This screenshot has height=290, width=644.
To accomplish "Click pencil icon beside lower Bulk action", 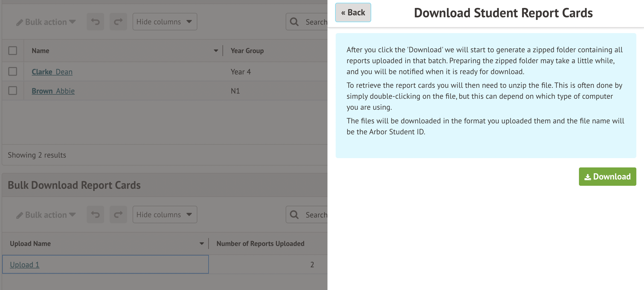I will 19,215.
